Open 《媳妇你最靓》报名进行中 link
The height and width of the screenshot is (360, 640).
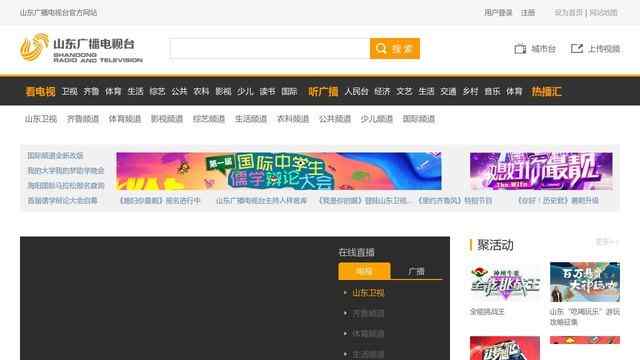[x=160, y=200]
